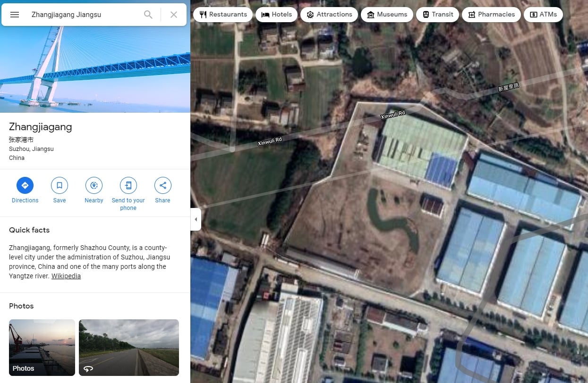This screenshot has width=588, height=383.
Task: Click the bridge header photo
Action: point(95,69)
